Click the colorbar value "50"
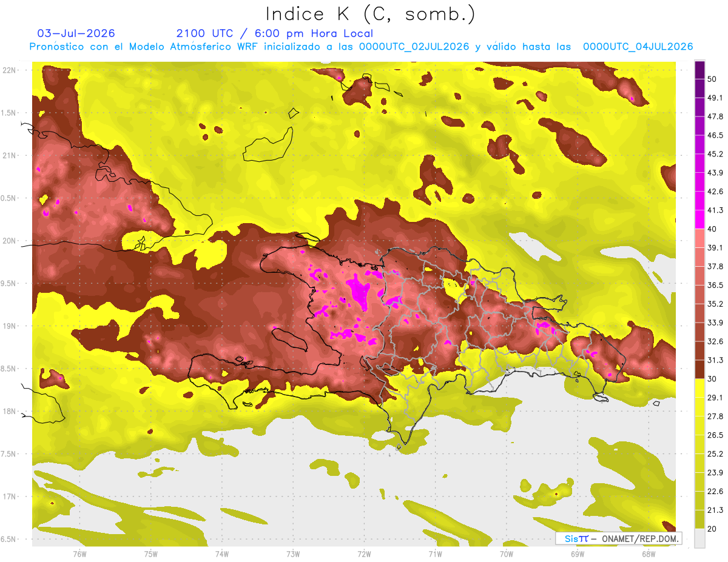728x562 pixels. (713, 80)
